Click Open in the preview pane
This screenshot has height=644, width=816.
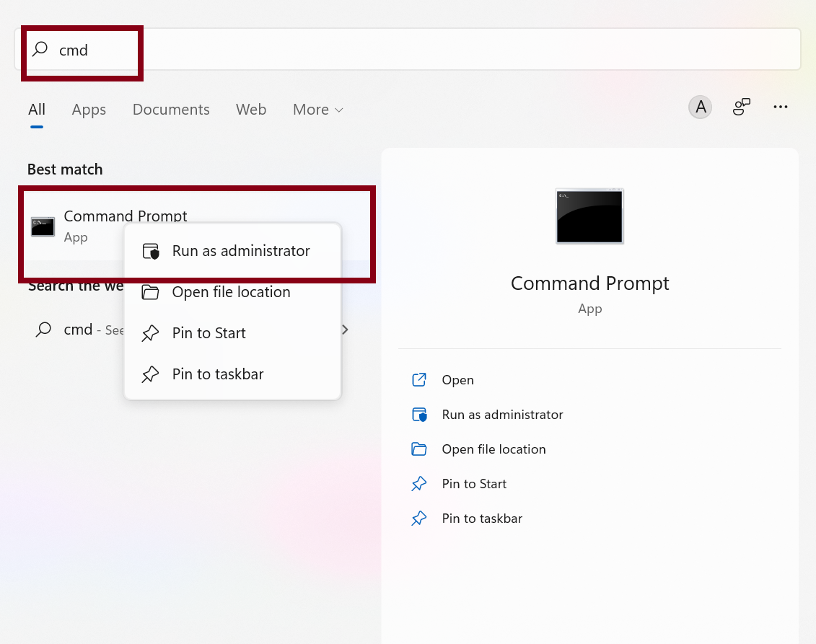pyautogui.click(x=457, y=380)
